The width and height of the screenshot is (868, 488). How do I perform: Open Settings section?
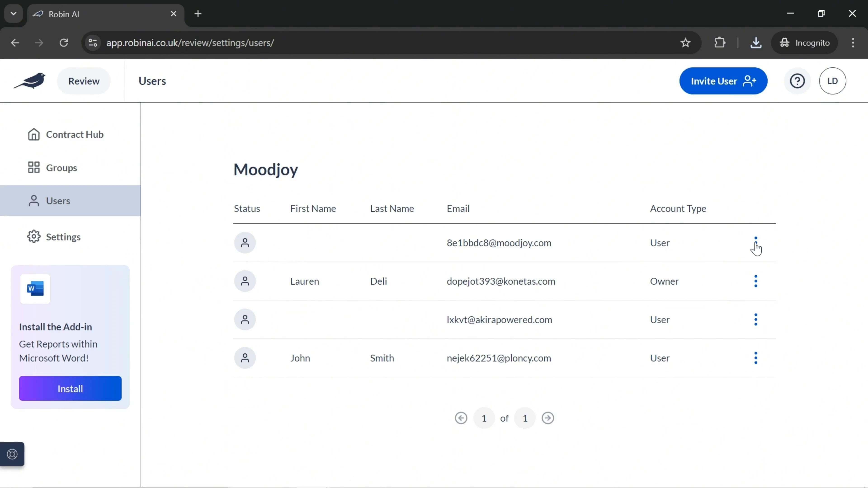coord(63,237)
